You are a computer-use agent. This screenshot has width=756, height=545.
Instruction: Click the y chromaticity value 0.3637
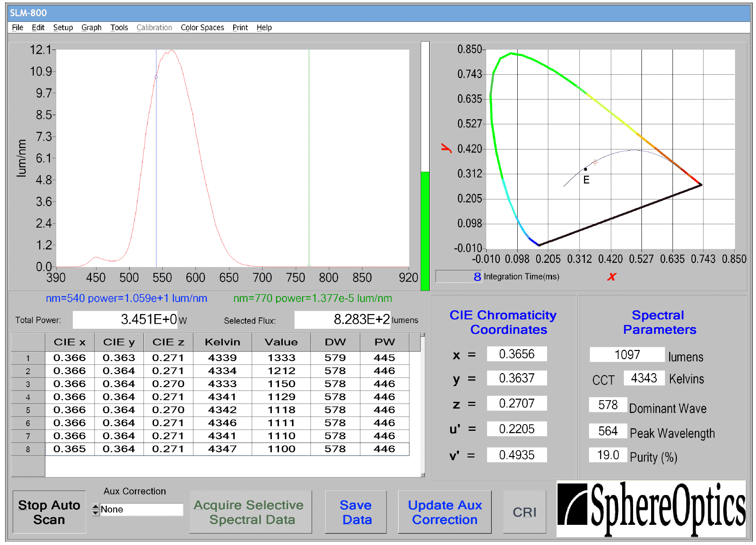(517, 378)
